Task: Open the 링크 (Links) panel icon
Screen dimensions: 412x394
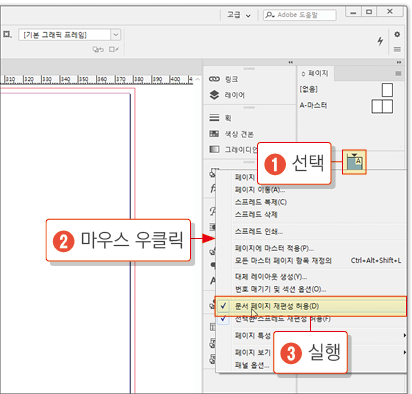Action: 214,79
